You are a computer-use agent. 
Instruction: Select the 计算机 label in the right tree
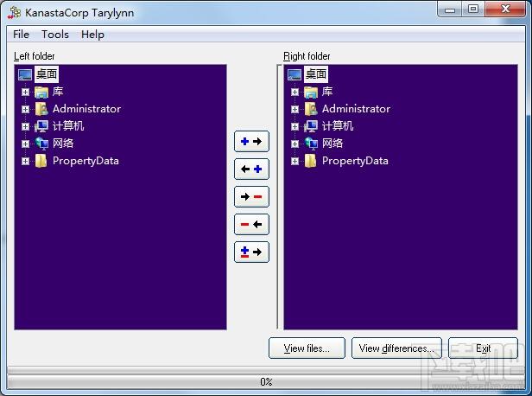[338, 126]
